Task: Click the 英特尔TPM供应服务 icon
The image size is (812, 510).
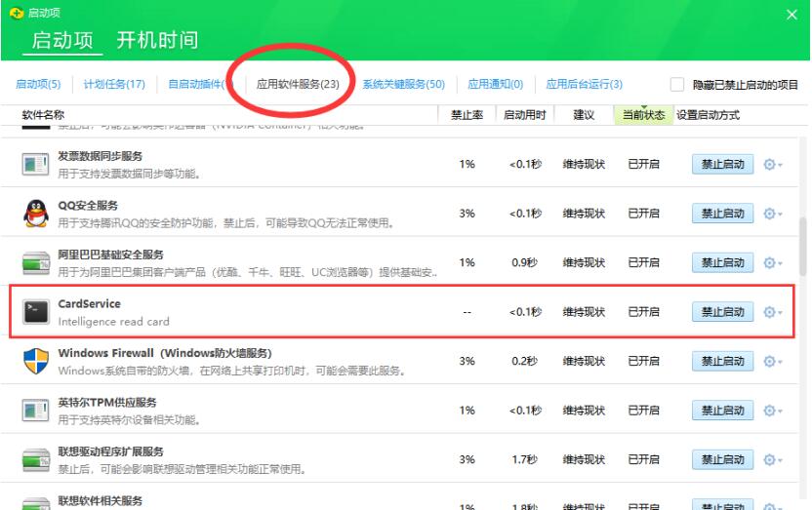Action: tap(35, 411)
